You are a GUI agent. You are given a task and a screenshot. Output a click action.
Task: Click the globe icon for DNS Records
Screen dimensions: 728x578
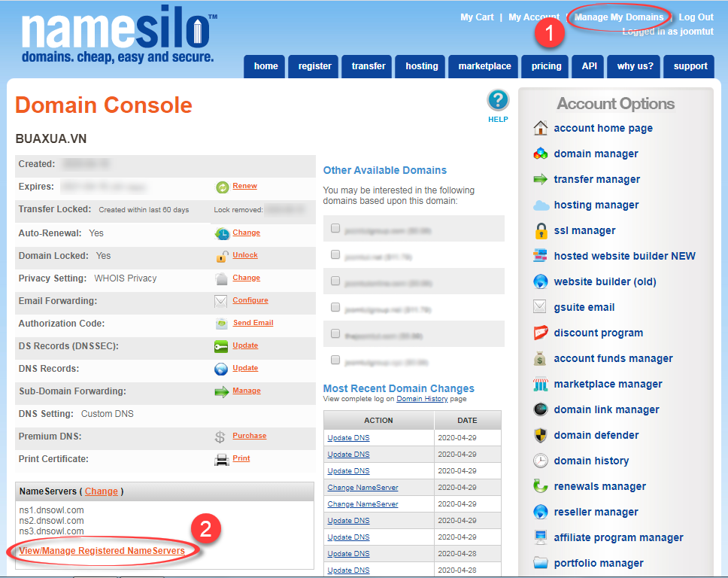pyautogui.click(x=221, y=369)
